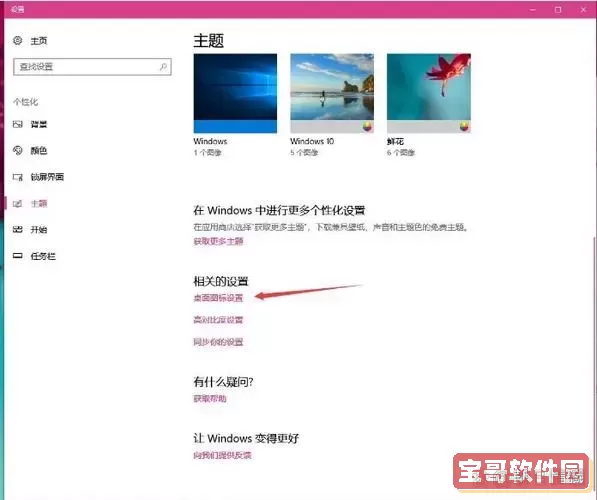Screen dimensions: 597x500
Task: Click the '有什么疑问?' heading
Action: click(x=223, y=382)
